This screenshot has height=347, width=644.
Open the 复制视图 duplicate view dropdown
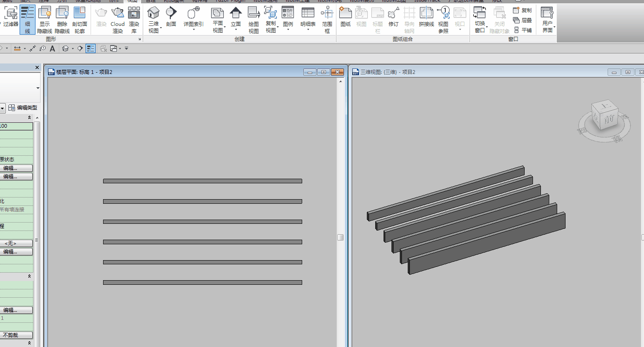pos(271,20)
